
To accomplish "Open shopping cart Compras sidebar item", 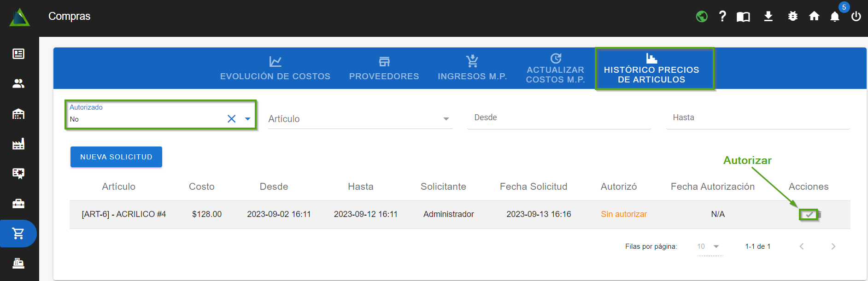I will (x=18, y=234).
